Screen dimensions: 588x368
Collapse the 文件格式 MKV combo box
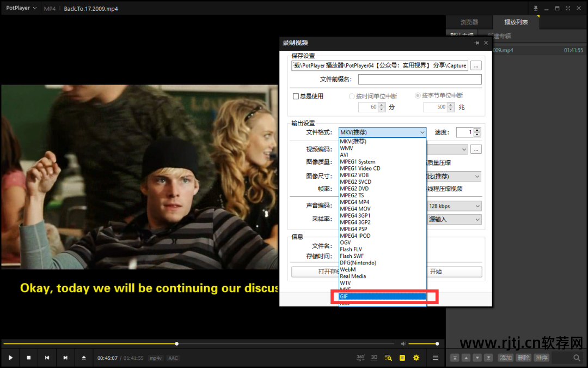coord(383,132)
